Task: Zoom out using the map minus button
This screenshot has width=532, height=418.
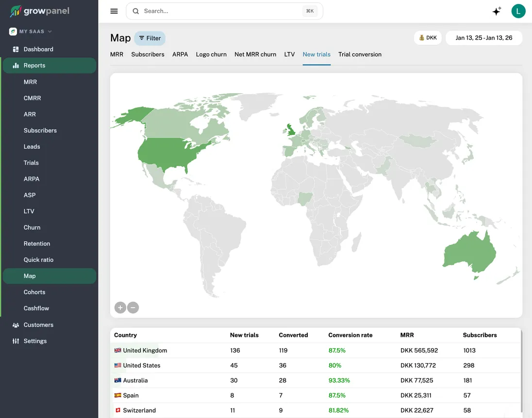Action: 133,307
